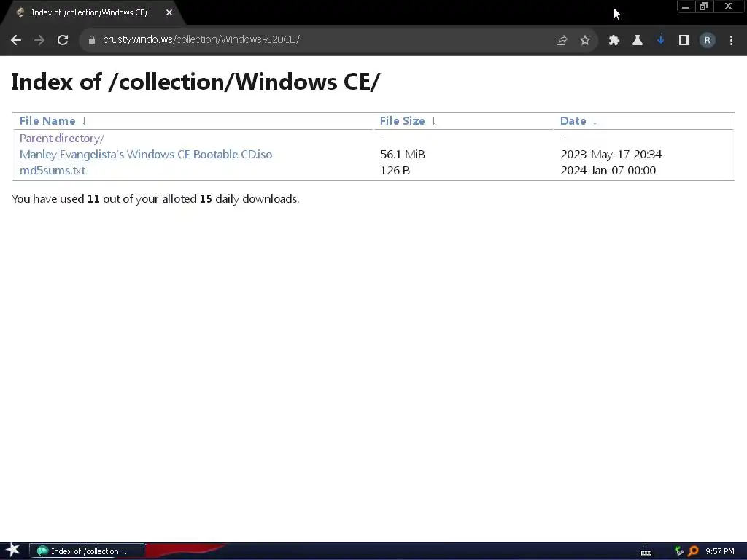Click the share page icon in address bar
Viewport: 747px width, 560px height.
pos(562,41)
